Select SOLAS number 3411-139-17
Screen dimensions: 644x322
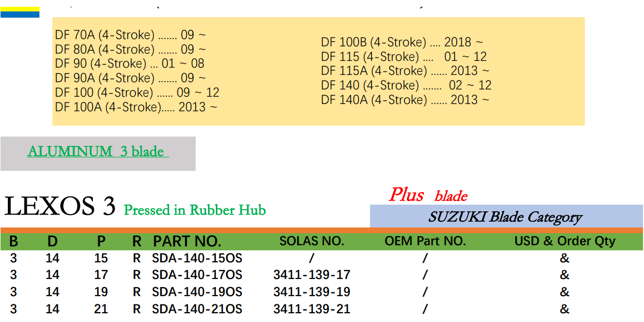click(x=312, y=275)
